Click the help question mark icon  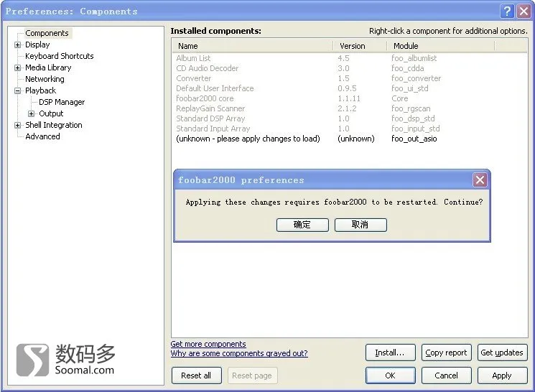tap(508, 11)
